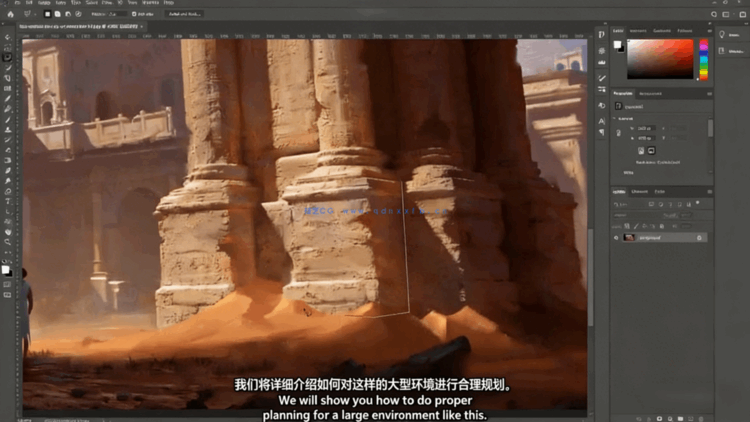Click the Share icon at top right
The width and height of the screenshot is (750, 422).
pyautogui.click(x=742, y=14)
